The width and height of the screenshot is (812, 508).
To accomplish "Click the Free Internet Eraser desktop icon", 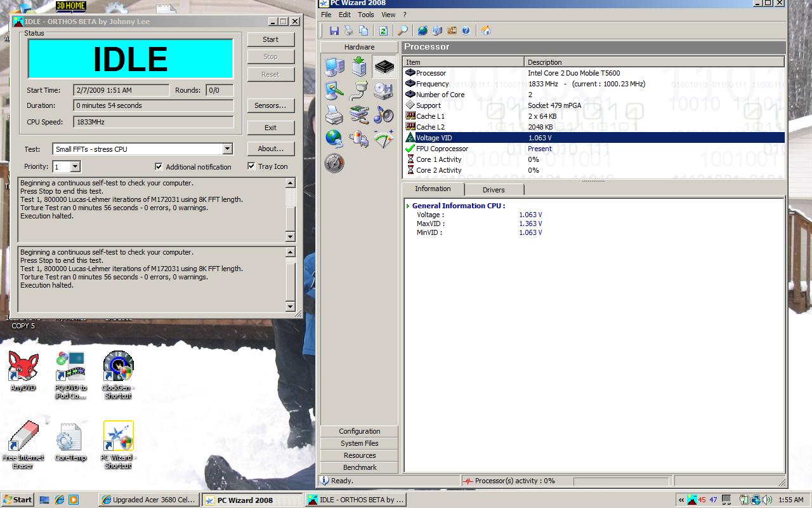I will (x=23, y=444).
